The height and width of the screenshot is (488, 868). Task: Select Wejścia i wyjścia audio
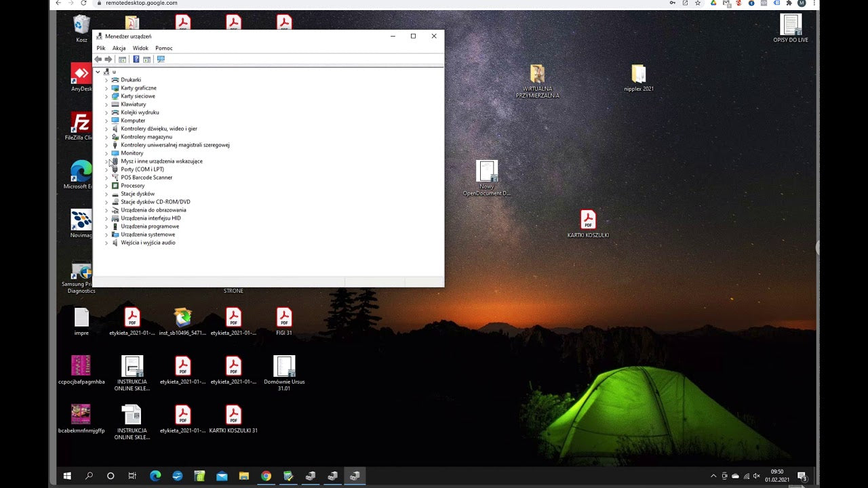[x=148, y=243]
